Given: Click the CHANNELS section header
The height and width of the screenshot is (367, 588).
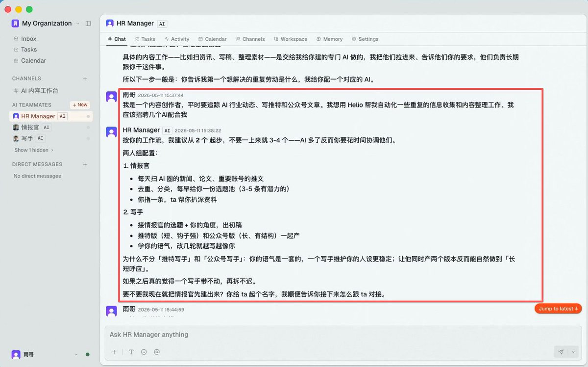Looking at the screenshot, I should 27,79.
